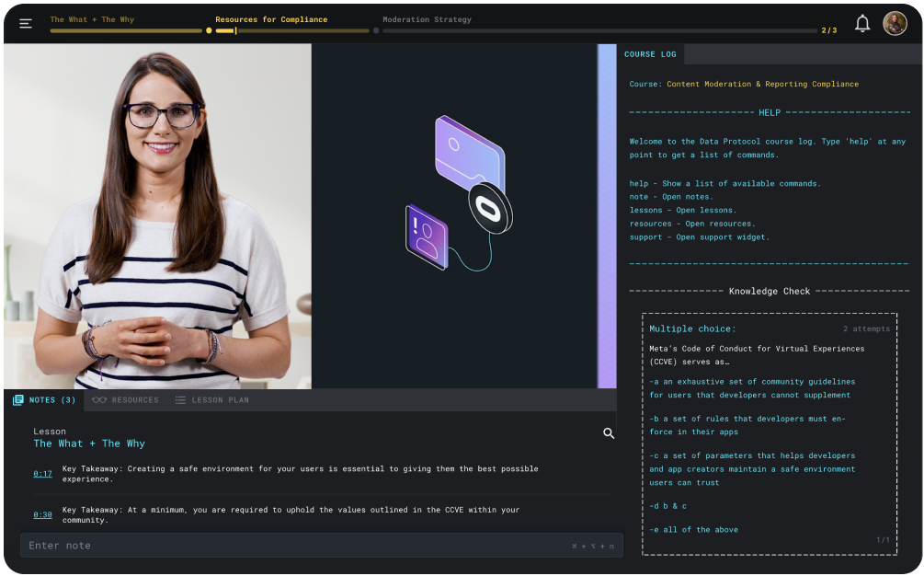Click the glasses icon for Resources

[x=99, y=400]
